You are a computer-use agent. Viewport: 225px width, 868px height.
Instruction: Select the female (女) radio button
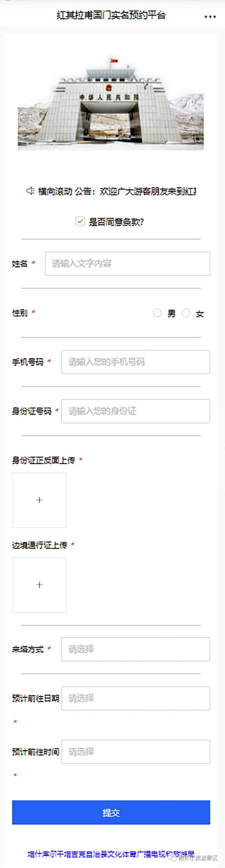pyautogui.click(x=186, y=313)
